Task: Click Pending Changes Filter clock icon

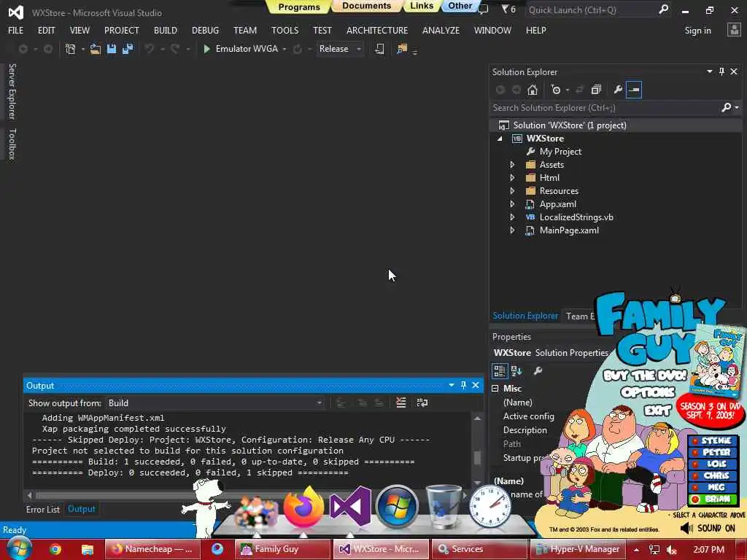Action: pyautogui.click(x=555, y=90)
